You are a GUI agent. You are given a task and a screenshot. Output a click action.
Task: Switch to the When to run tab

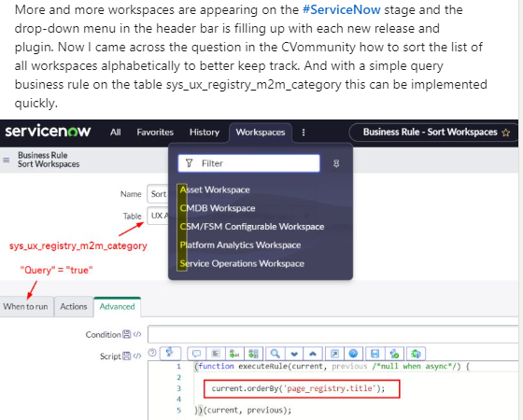(26, 306)
